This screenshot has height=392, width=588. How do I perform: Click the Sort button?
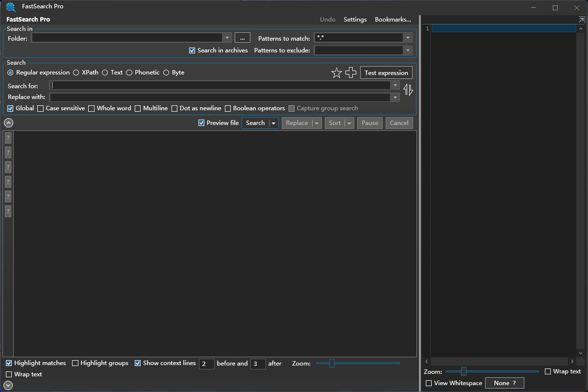pyautogui.click(x=335, y=123)
